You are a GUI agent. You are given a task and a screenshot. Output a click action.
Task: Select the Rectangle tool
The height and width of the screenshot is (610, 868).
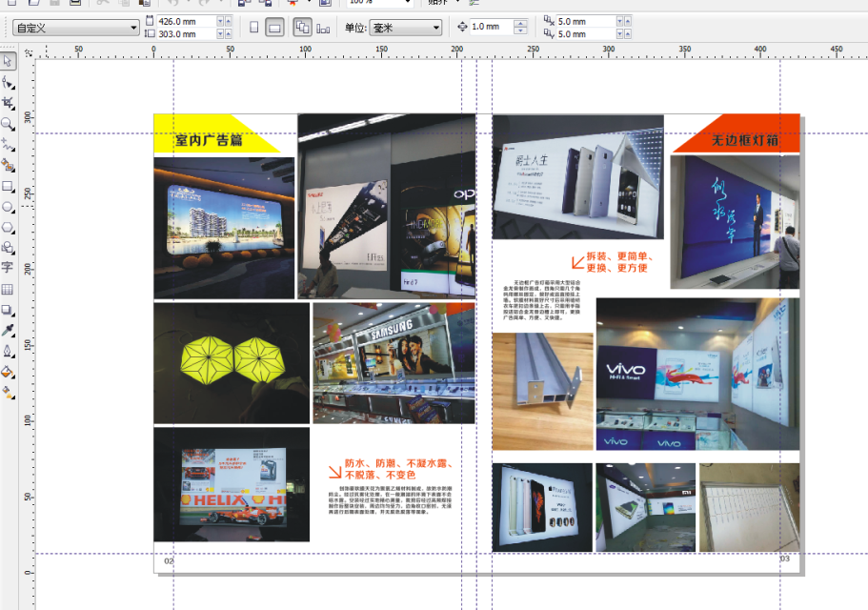tap(8, 186)
